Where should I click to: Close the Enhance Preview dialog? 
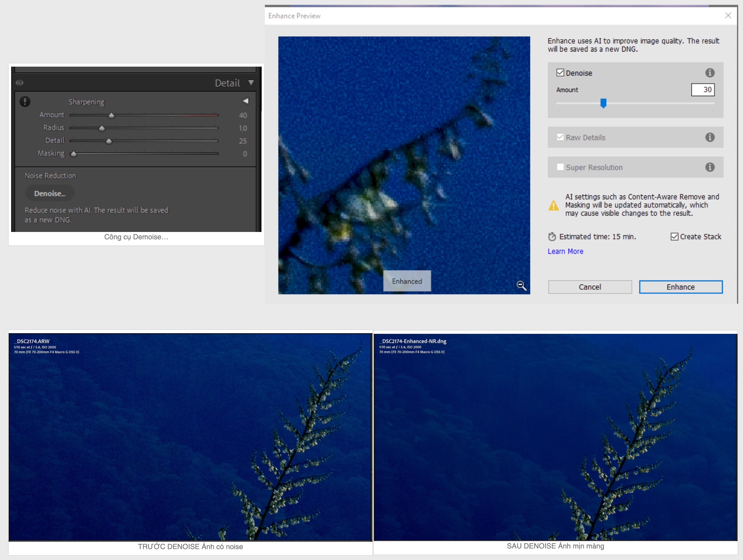(728, 15)
